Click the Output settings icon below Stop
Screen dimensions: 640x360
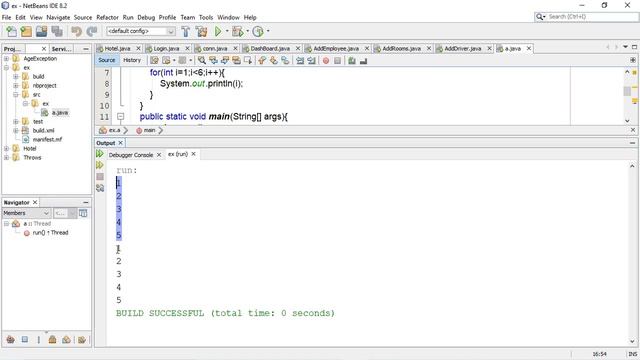coord(100,188)
